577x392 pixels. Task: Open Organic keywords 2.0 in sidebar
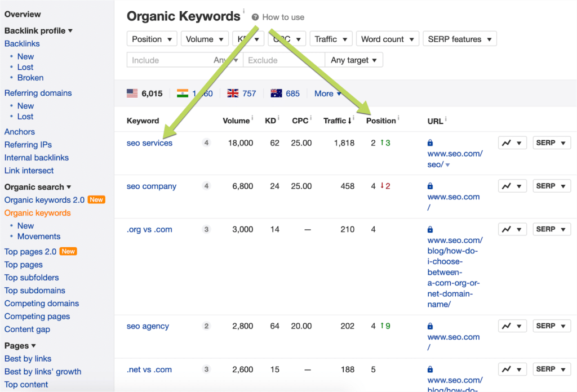(x=45, y=200)
